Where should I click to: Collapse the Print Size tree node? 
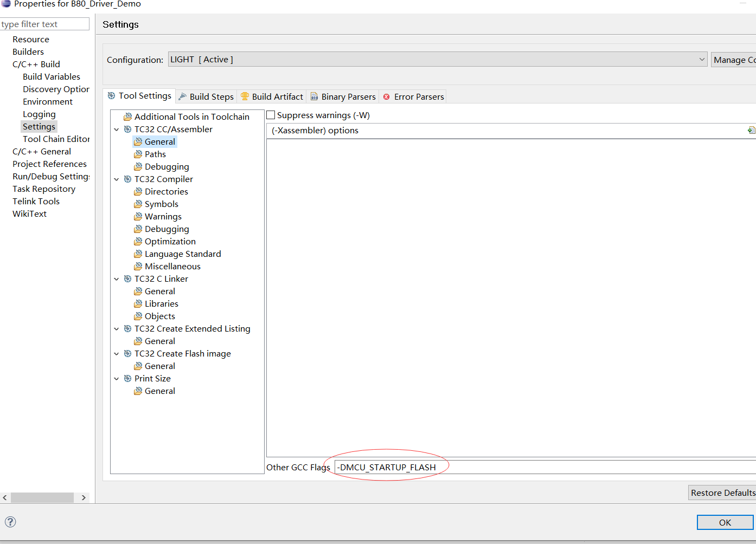(116, 379)
